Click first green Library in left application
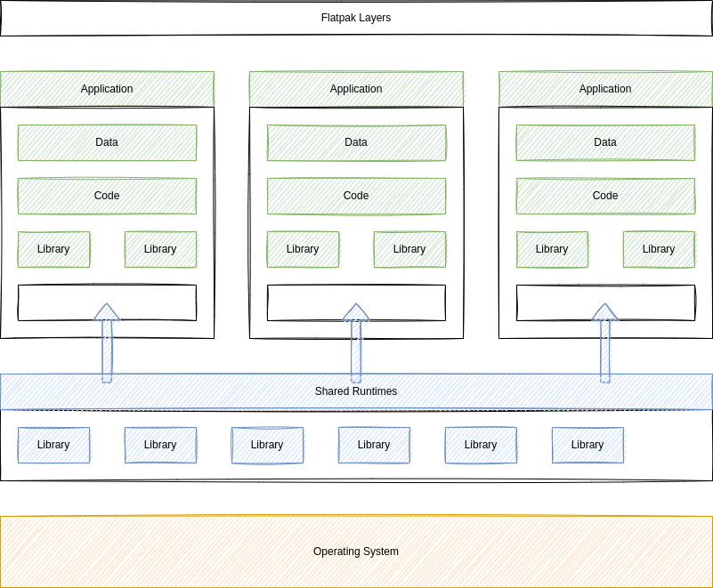The width and height of the screenshot is (713, 588). coord(53,249)
